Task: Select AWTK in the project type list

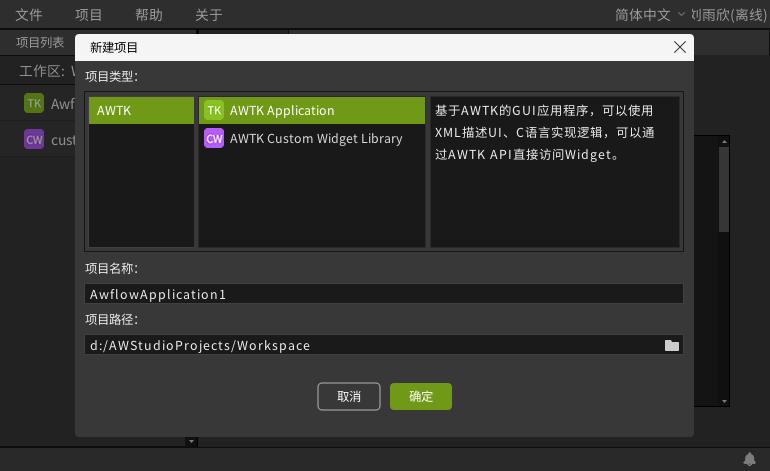Action: (x=141, y=111)
